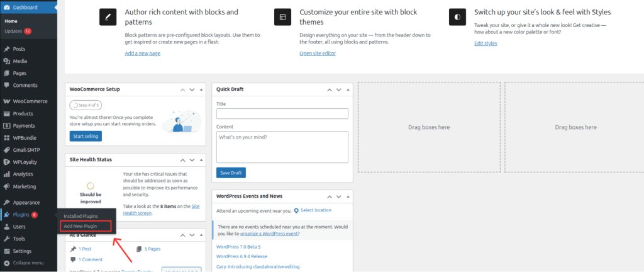The height and width of the screenshot is (272, 644).
Task: Click the Dashboard gauge icon in sidebar
Action: (x=6, y=8)
